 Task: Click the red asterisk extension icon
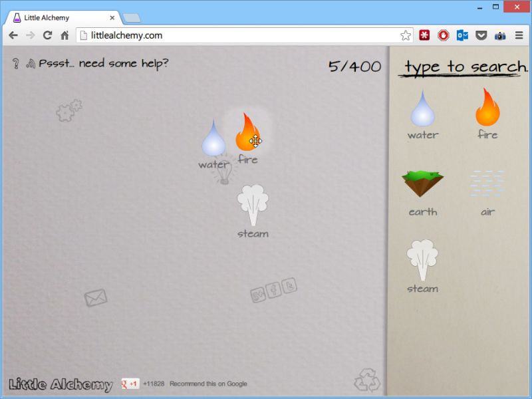pyautogui.click(x=424, y=35)
